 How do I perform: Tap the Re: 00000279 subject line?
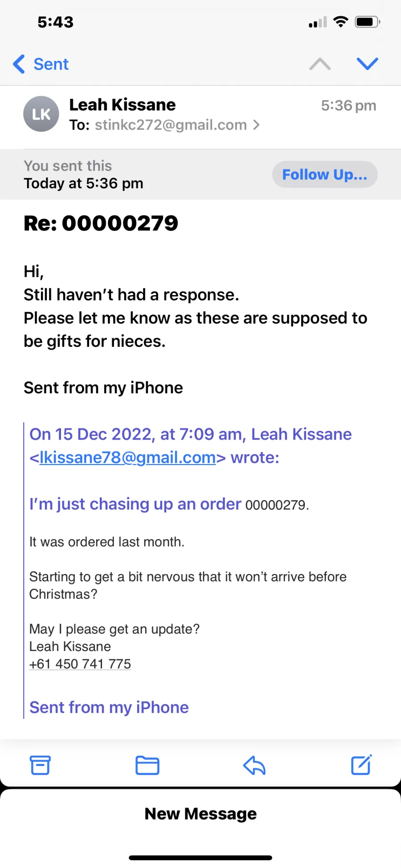(101, 223)
